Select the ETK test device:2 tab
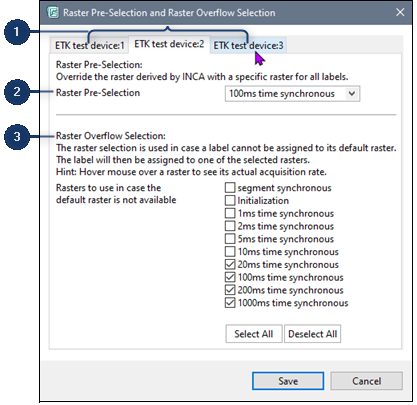 (x=169, y=44)
